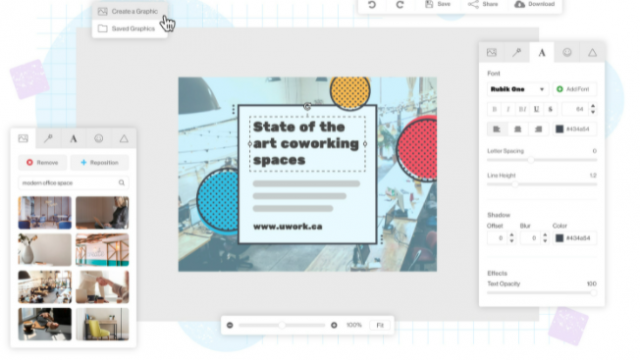Select the www.uwork.ca text
640x360 pixels.
288,226
